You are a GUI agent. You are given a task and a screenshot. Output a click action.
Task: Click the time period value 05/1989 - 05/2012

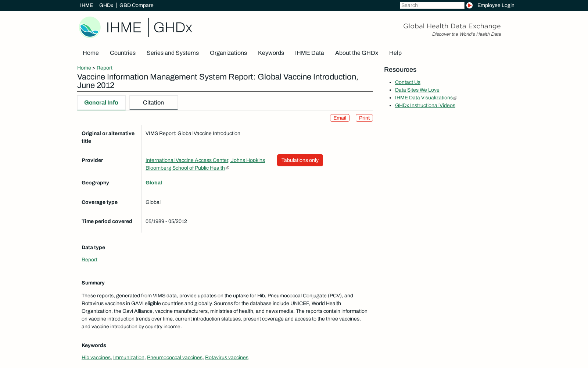tap(166, 222)
